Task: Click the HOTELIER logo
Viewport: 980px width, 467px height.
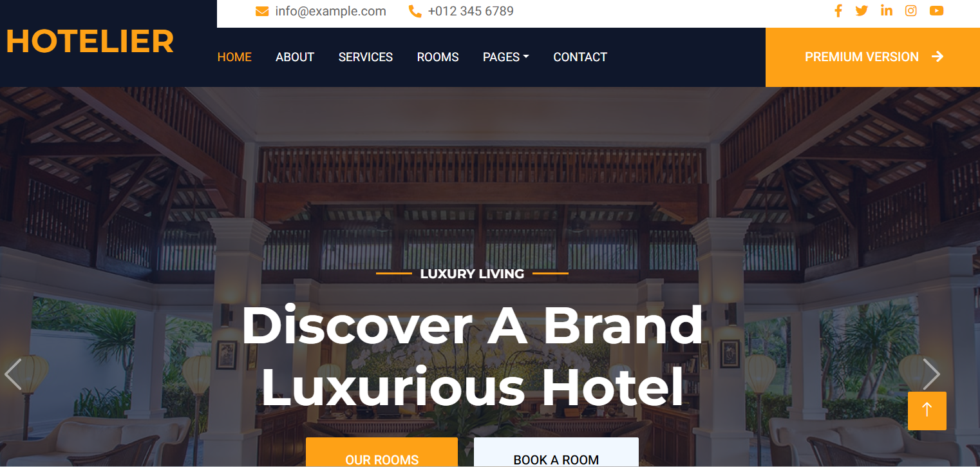Action: (x=90, y=42)
